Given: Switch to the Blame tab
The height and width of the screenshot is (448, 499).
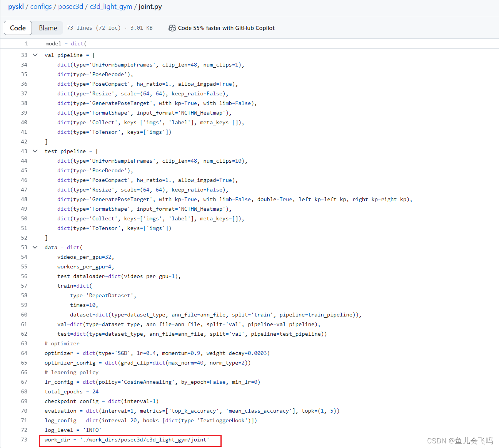Looking at the screenshot, I should coord(48,28).
